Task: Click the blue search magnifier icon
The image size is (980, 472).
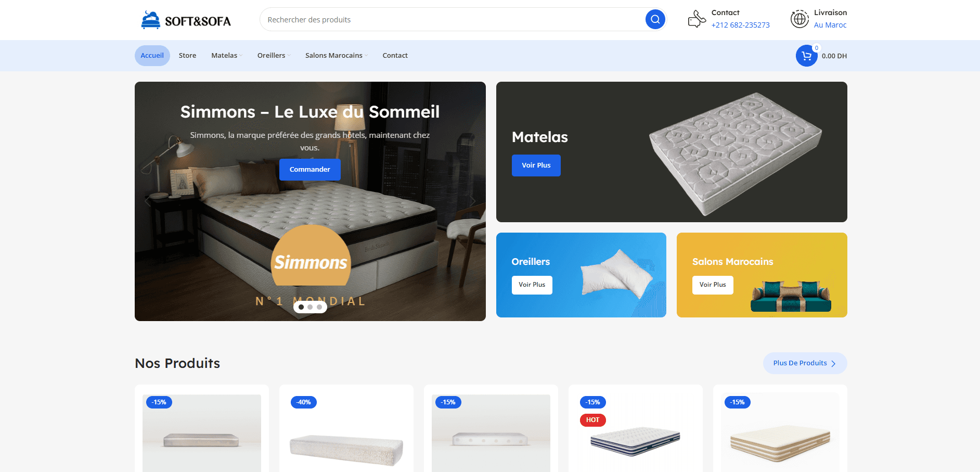Action: click(655, 19)
